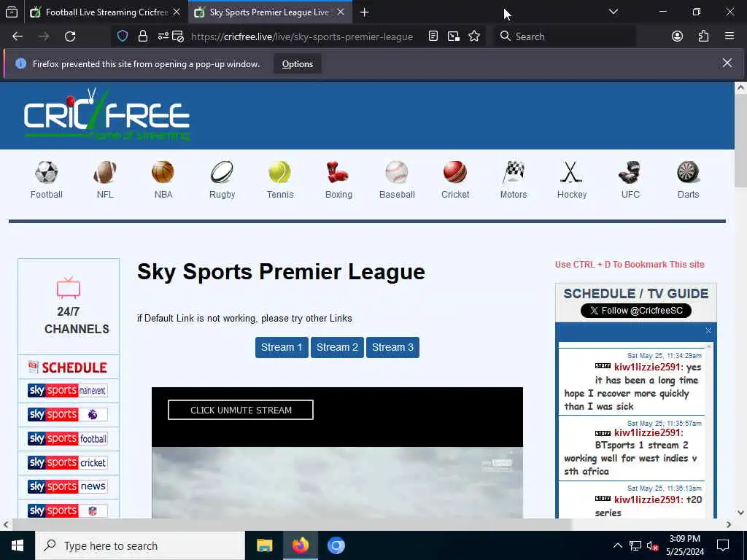The height and width of the screenshot is (560, 747).
Task: Open the Football sport category icon
Action: [46, 172]
